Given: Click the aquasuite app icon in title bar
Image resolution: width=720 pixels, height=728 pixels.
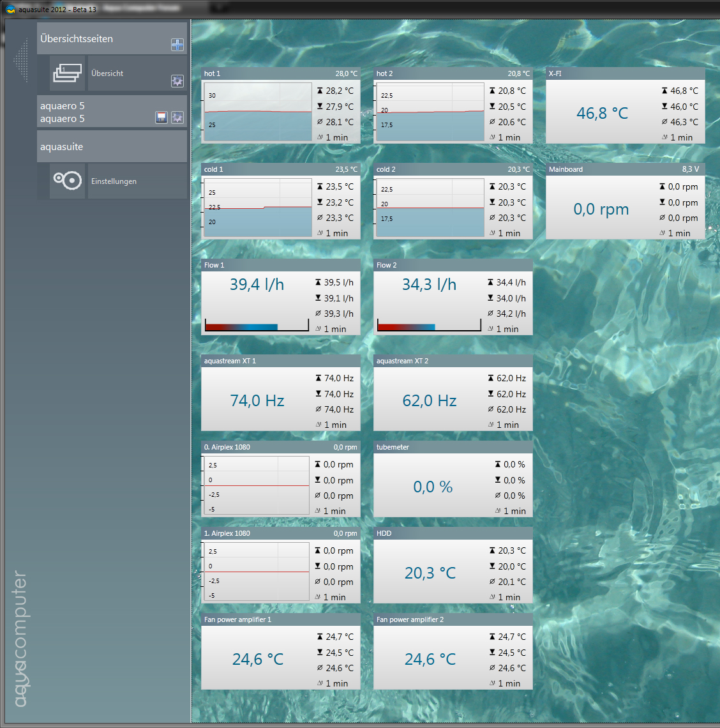Looking at the screenshot, I should pyautogui.click(x=10, y=10).
